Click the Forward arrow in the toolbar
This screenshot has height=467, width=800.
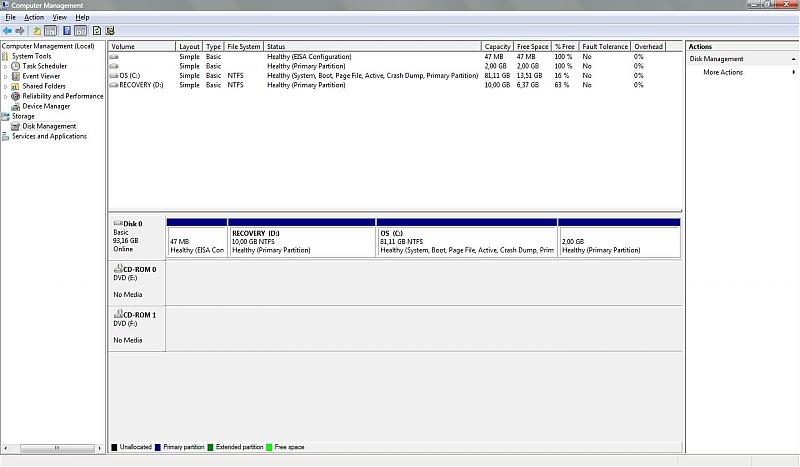coord(20,31)
